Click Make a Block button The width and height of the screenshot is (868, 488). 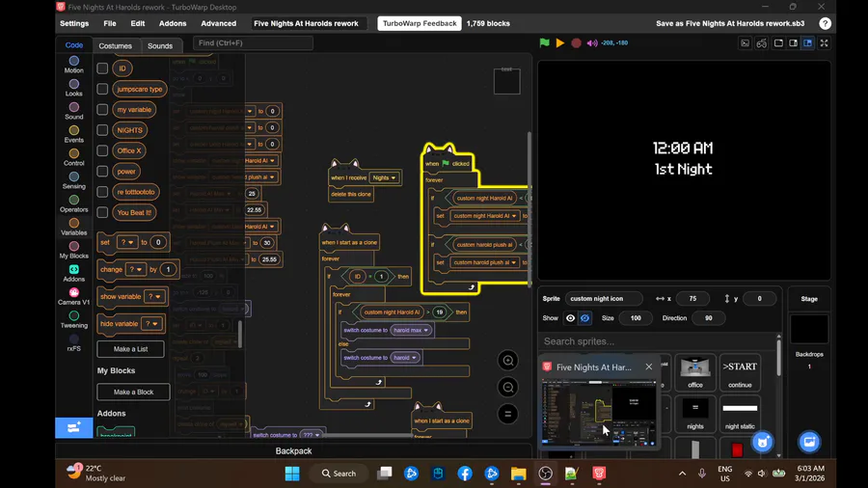pyautogui.click(x=133, y=392)
